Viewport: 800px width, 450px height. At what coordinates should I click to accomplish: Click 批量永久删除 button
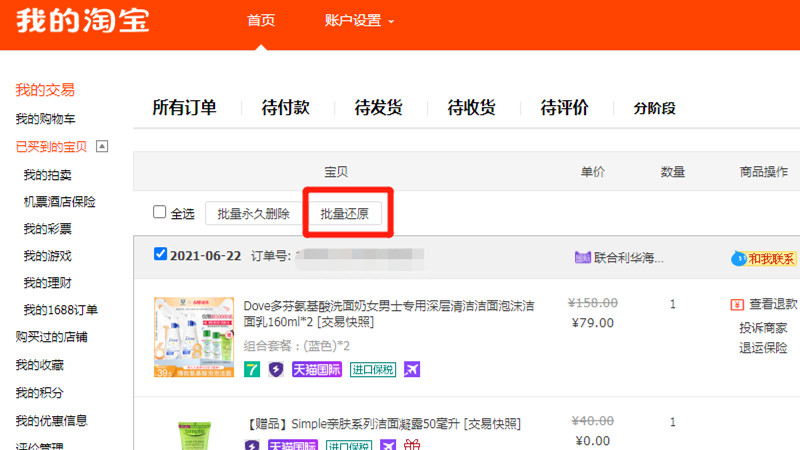253,214
